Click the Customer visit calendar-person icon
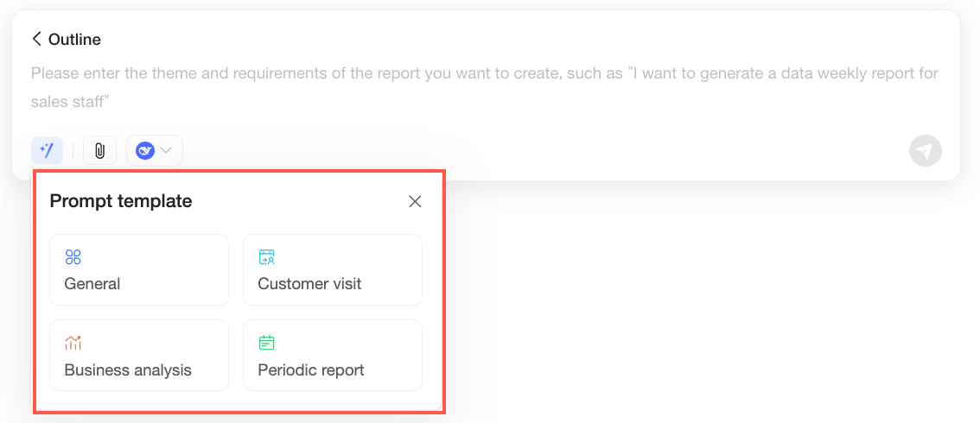Viewport: 980px width, 423px height. 267,257
